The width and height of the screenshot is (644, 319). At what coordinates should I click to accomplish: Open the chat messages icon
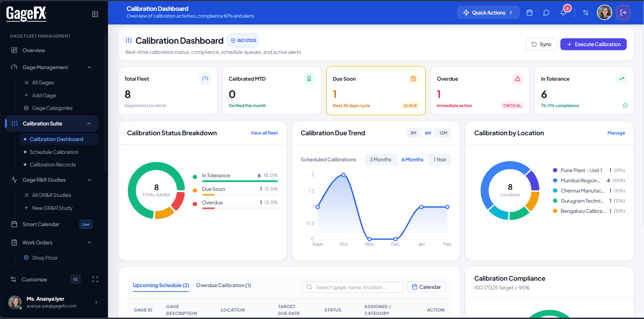click(x=546, y=13)
